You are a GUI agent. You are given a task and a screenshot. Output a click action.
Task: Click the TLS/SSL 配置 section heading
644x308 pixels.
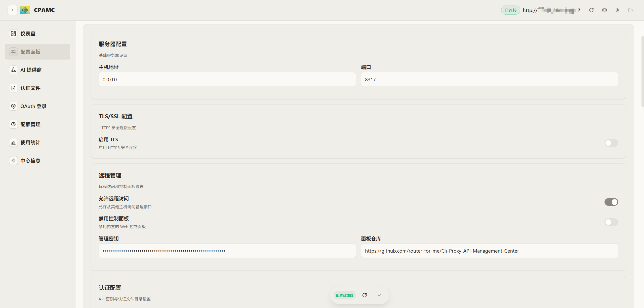pyautogui.click(x=115, y=116)
